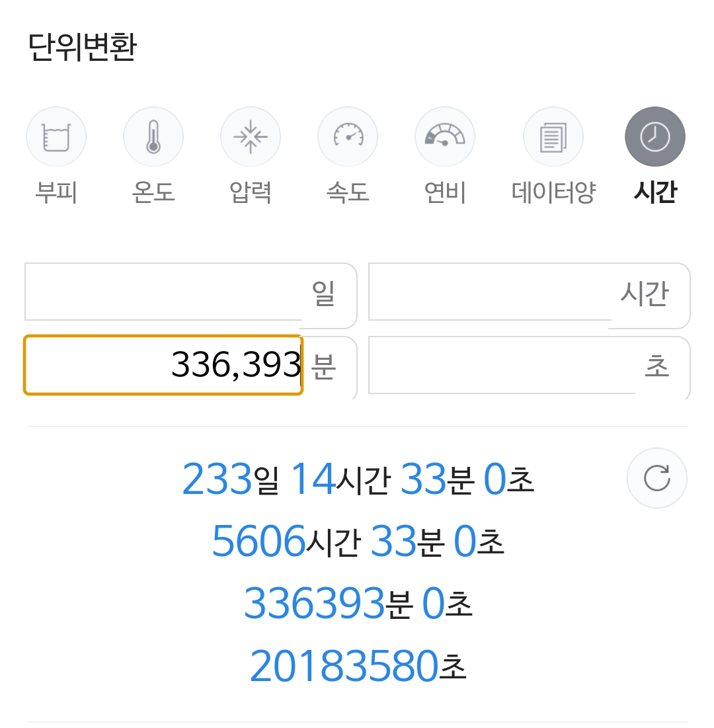Switch to the 온도 tab label
Image resolution: width=714 pixels, height=728 pixels.
point(153,192)
